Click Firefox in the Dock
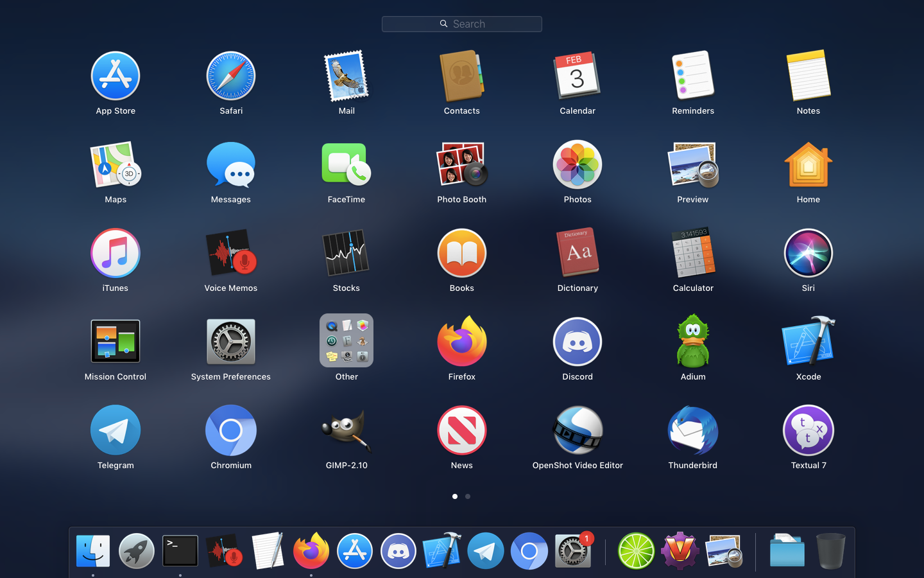 click(x=311, y=551)
